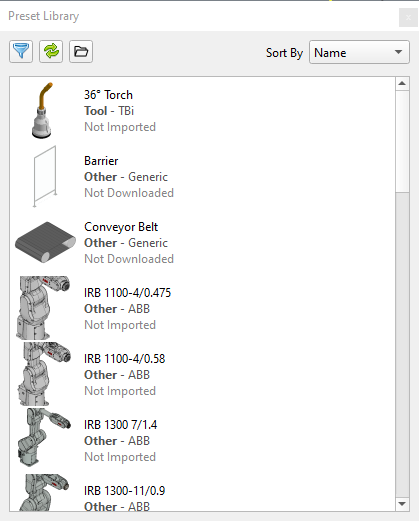The image size is (419, 521).
Task: Select the Barrier preset thumbnail
Action: click(45, 176)
